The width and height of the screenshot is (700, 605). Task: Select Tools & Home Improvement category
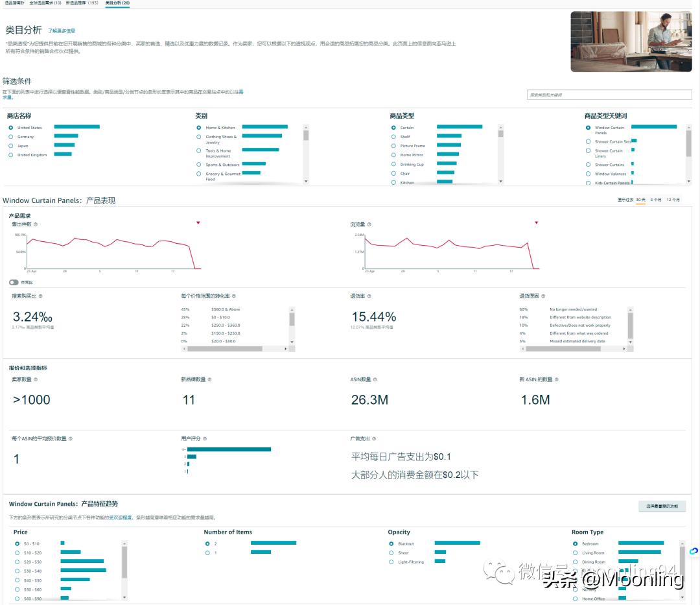199,151
